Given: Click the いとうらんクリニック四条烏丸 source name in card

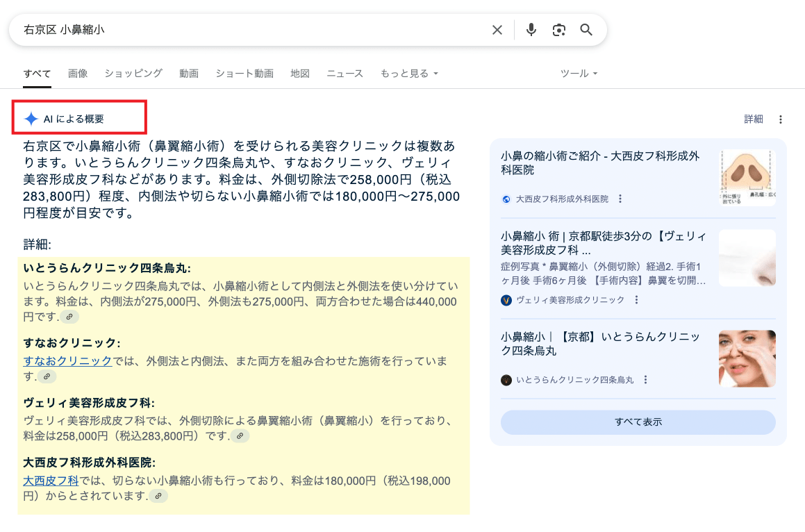Looking at the screenshot, I should tap(575, 380).
